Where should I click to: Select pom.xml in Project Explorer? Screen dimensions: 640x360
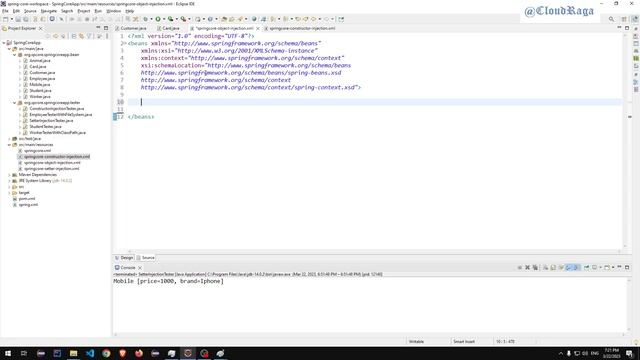click(x=27, y=199)
